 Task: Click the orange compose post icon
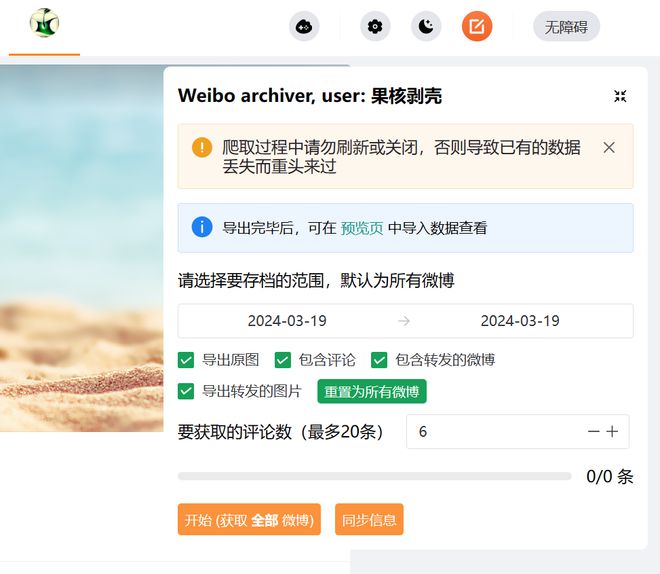coord(477,27)
